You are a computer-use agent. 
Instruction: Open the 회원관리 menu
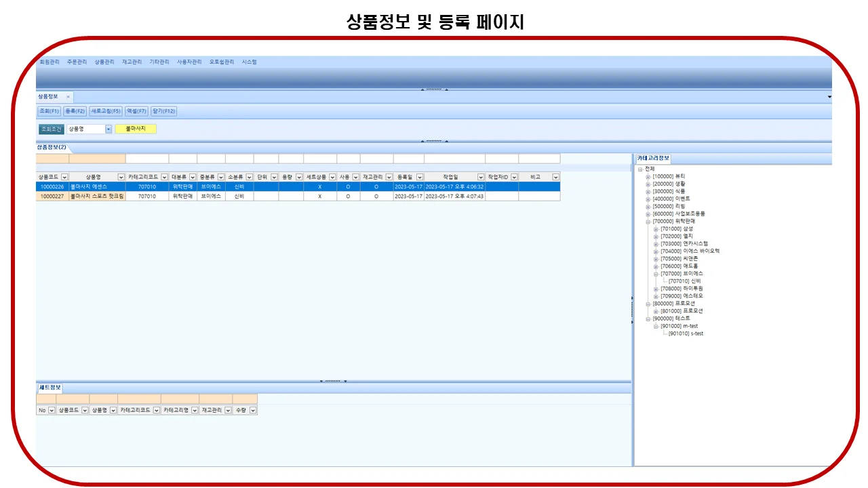[x=50, y=62]
